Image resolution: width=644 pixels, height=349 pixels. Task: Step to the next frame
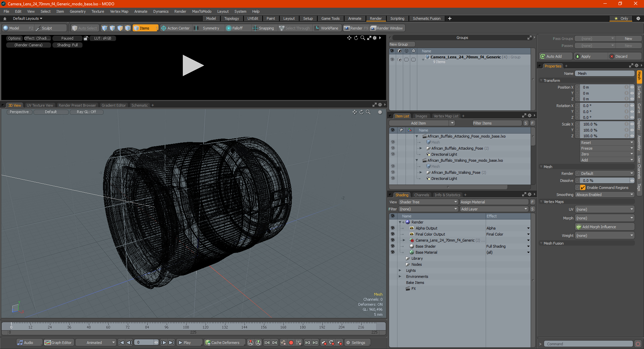pos(163,343)
